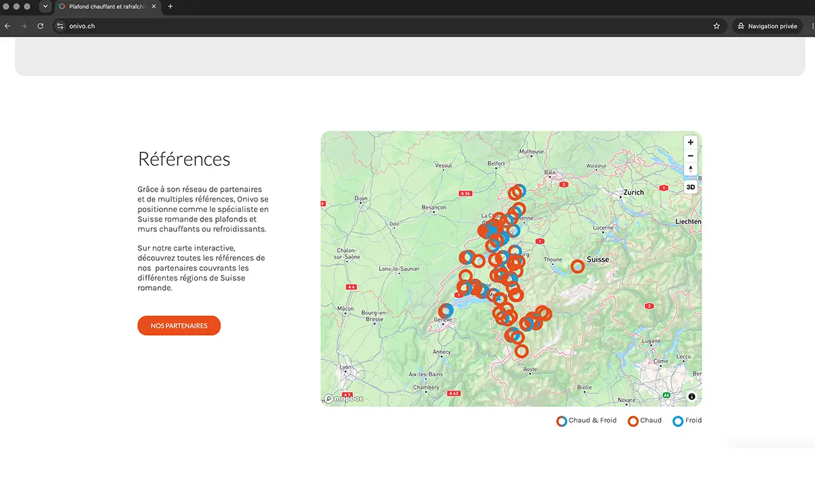Select the marker at Genève
The image size is (815, 504).
coord(446,310)
